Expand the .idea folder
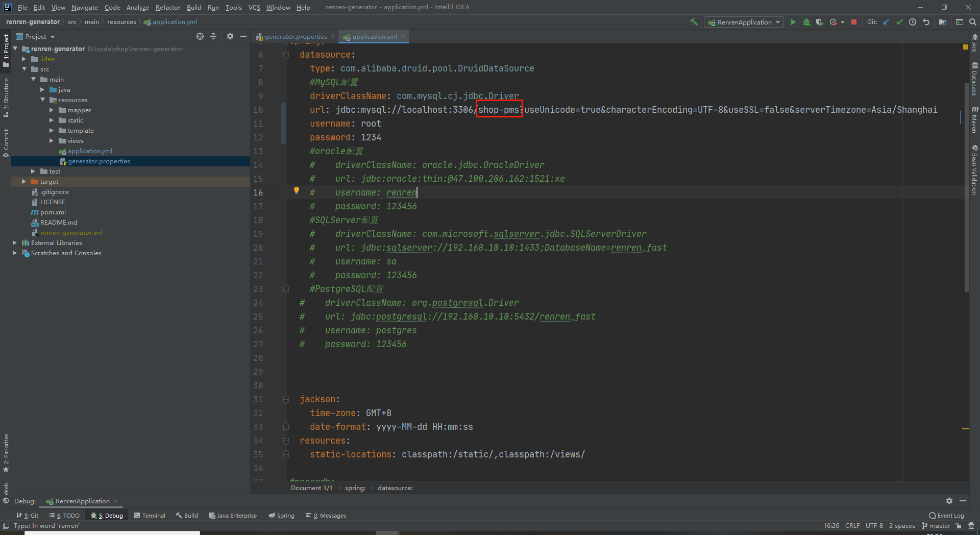The width and height of the screenshot is (980, 535). coord(24,59)
